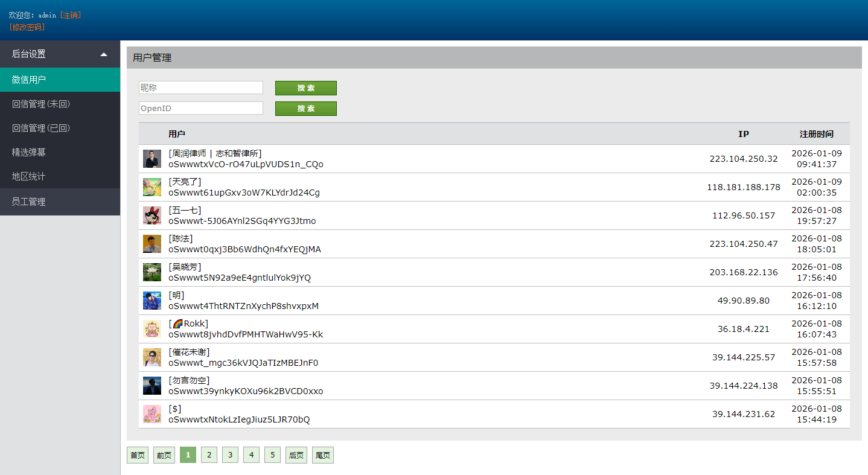Click the avatar of user 明
868x475 pixels.
click(x=152, y=301)
